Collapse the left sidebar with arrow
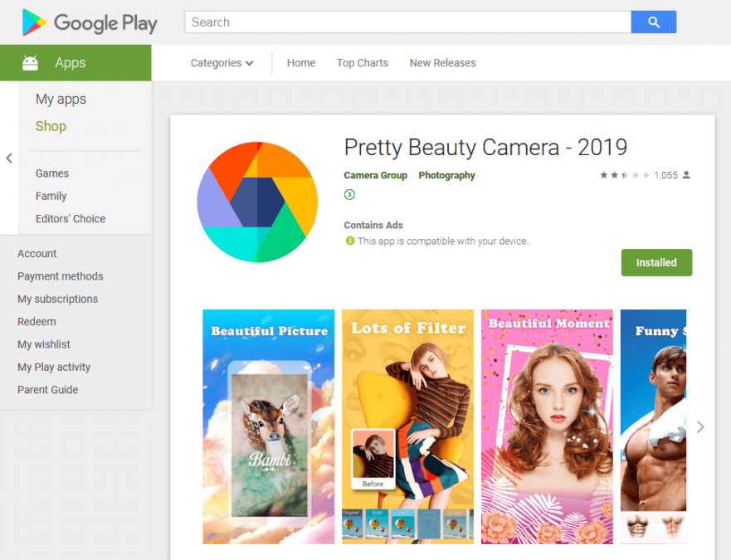The height and width of the screenshot is (560, 731). (x=9, y=158)
